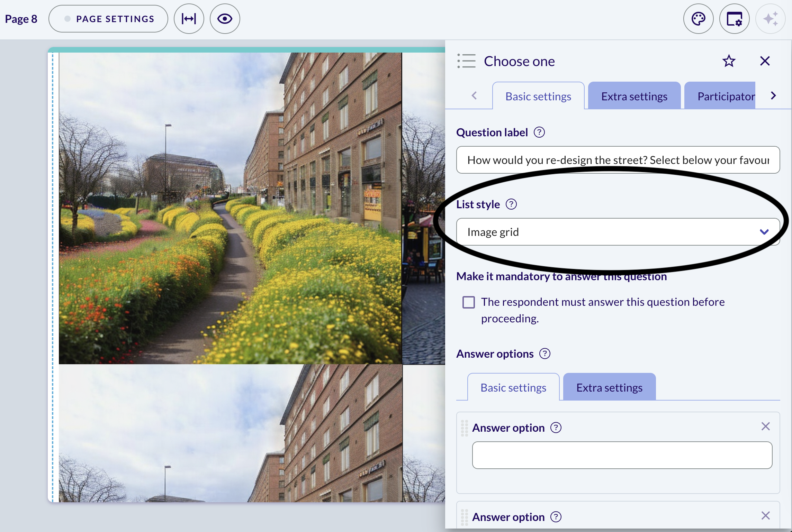The height and width of the screenshot is (532, 792).
Task: Remove the first Answer option
Action: [x=766, y=426]
